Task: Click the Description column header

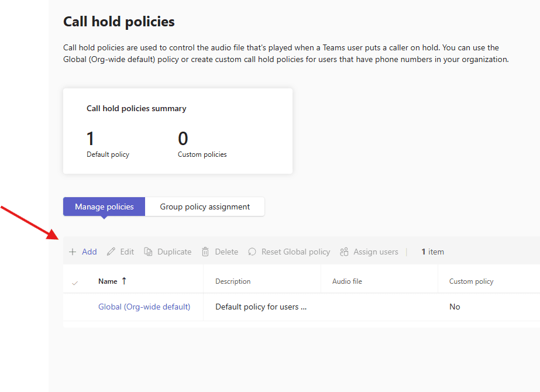Action: [233, 281]
